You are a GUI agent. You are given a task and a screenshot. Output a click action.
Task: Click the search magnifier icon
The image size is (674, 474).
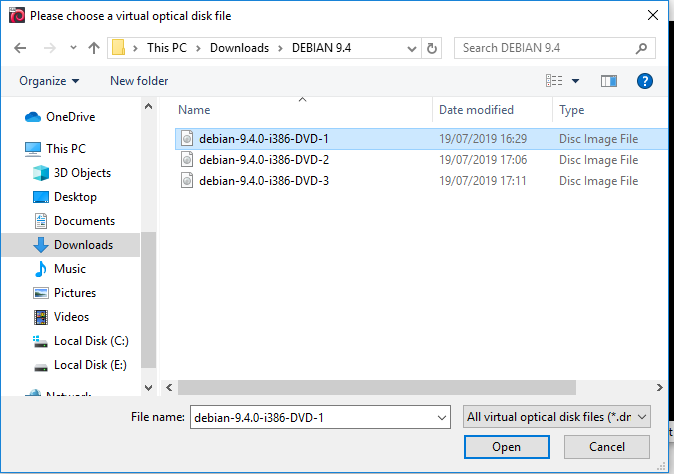(x=641, y=48)
